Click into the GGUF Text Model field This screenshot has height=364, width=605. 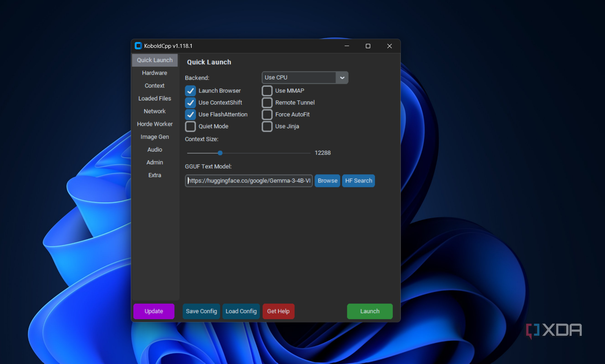249,181
